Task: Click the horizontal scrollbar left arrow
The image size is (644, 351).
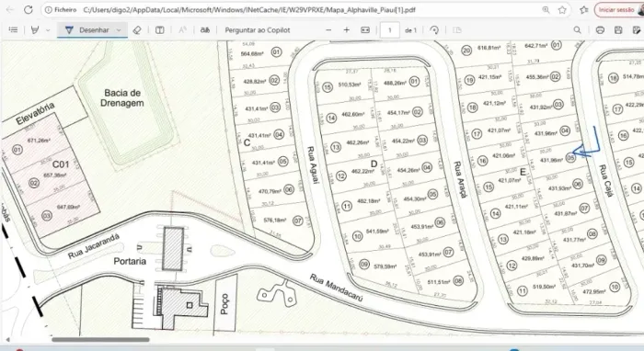Action: (7, 340)
